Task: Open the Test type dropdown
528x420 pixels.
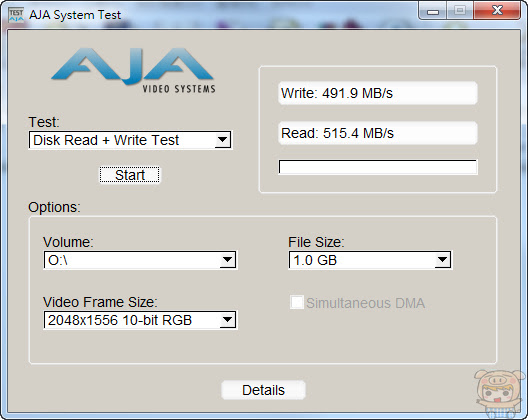Action: tap(130, 140)
